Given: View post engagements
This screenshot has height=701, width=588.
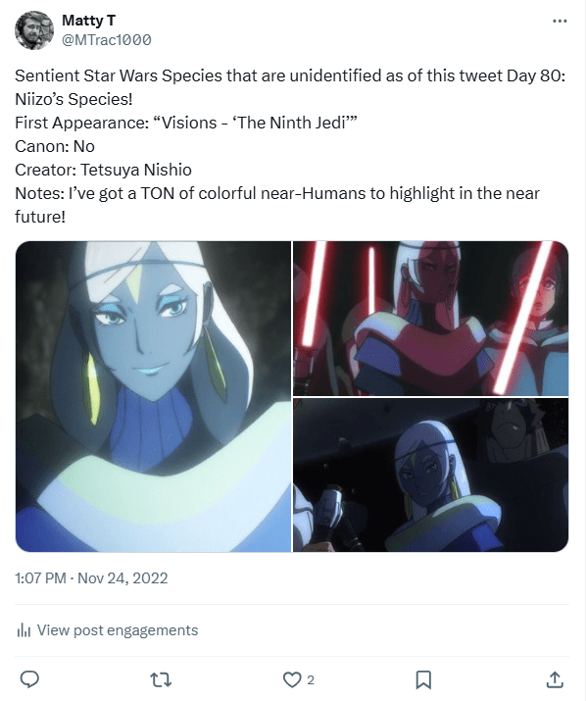Looking at the screenshot, I should pos(117,630).
